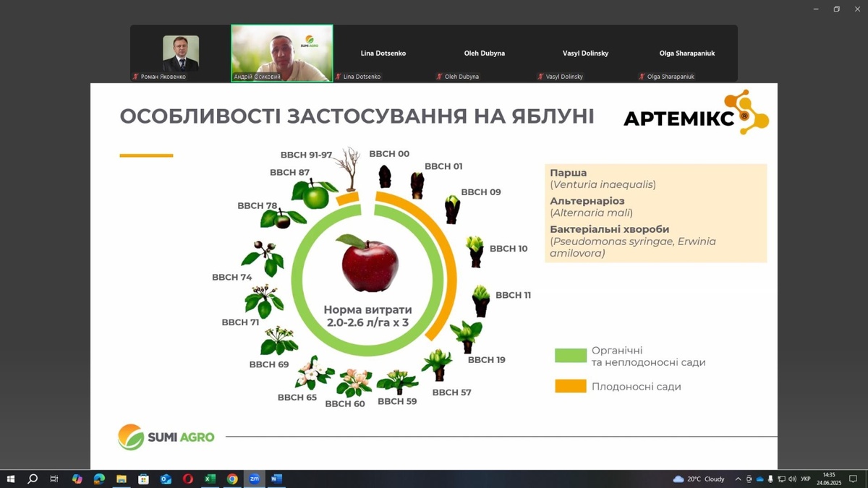
Task: Click the 'BBCH 65' stage label
Action: (297, 398)
